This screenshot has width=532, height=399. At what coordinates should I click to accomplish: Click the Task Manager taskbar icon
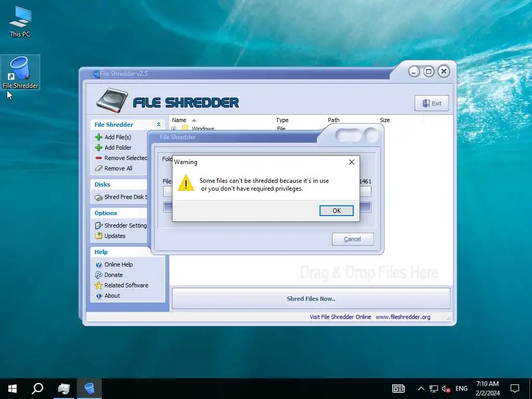[x=63, y=389]
